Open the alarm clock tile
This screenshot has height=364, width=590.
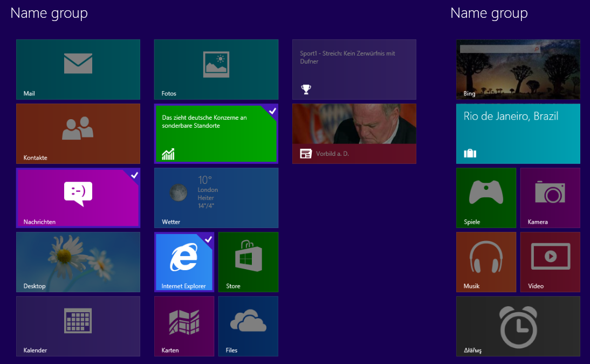click(x=518, y=326)
